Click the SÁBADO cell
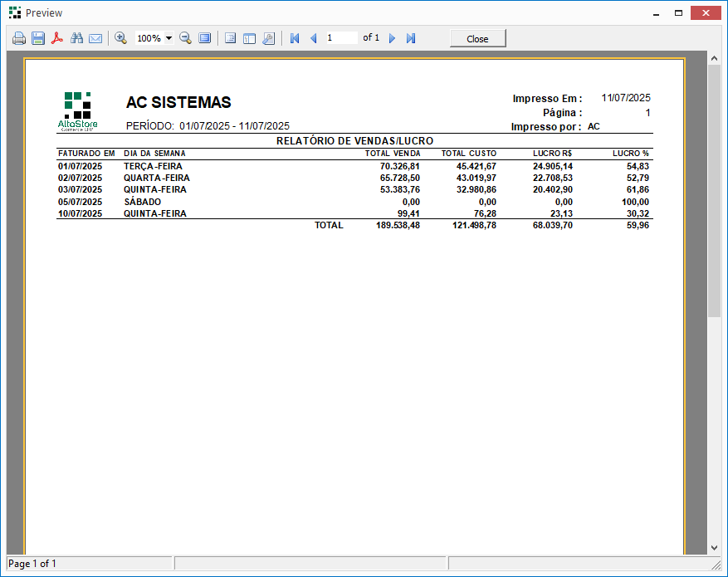This screenshot has width=728, height=577. pyautogui.click(x=143, y=202)
